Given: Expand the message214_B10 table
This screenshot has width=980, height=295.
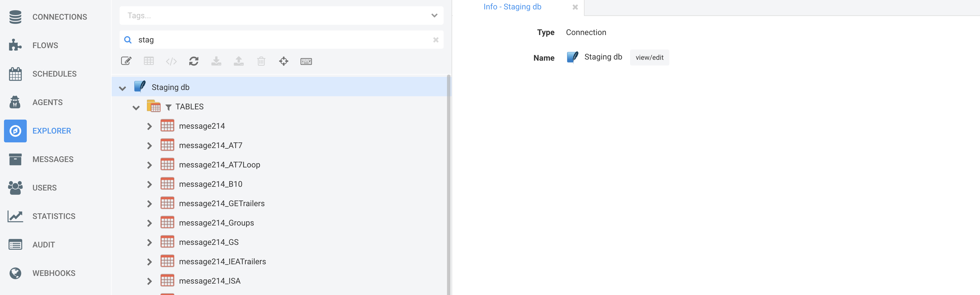Looking at the screenshot, I should pyautogui.click(x=149, y=185).
